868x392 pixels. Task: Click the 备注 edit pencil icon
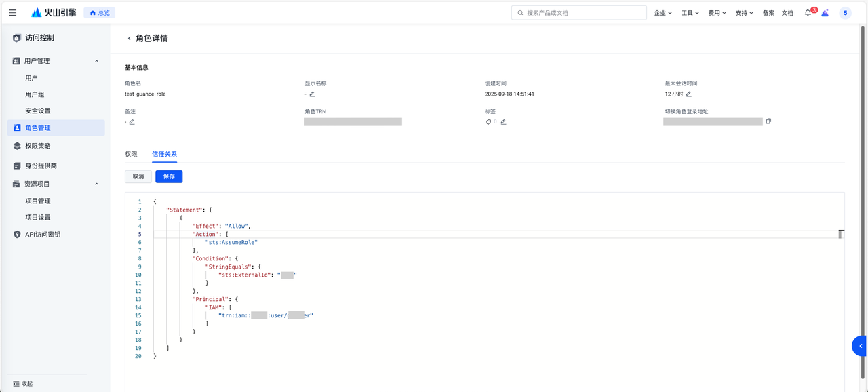click(132, 122)
